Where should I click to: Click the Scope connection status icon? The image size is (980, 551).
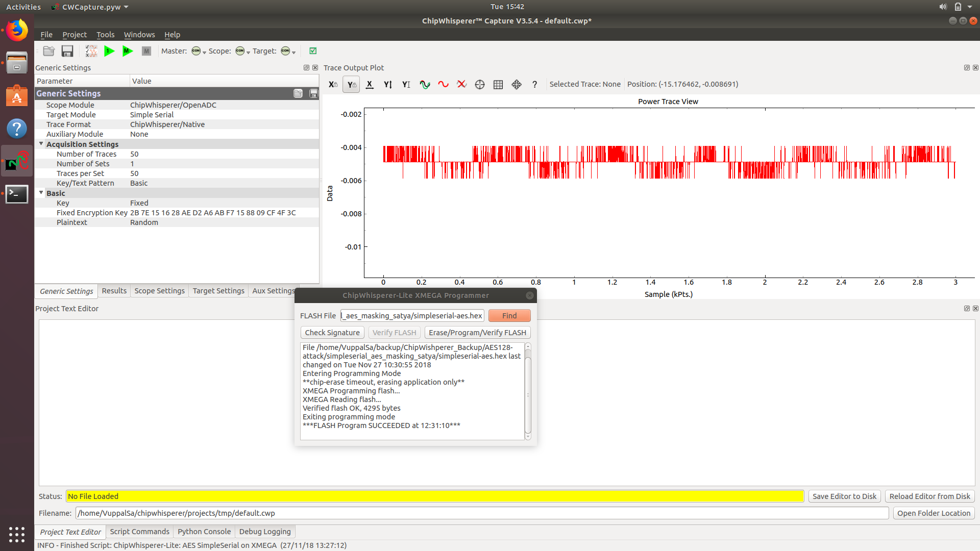tap(240, 51)
